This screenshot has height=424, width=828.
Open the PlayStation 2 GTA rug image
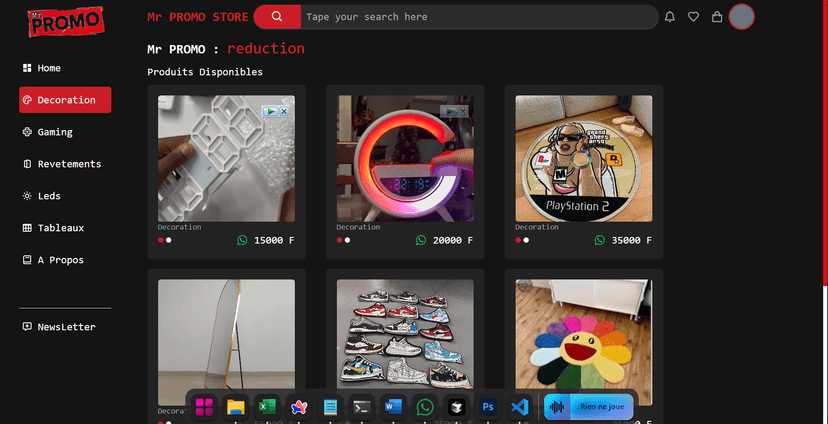click(584, 158)
